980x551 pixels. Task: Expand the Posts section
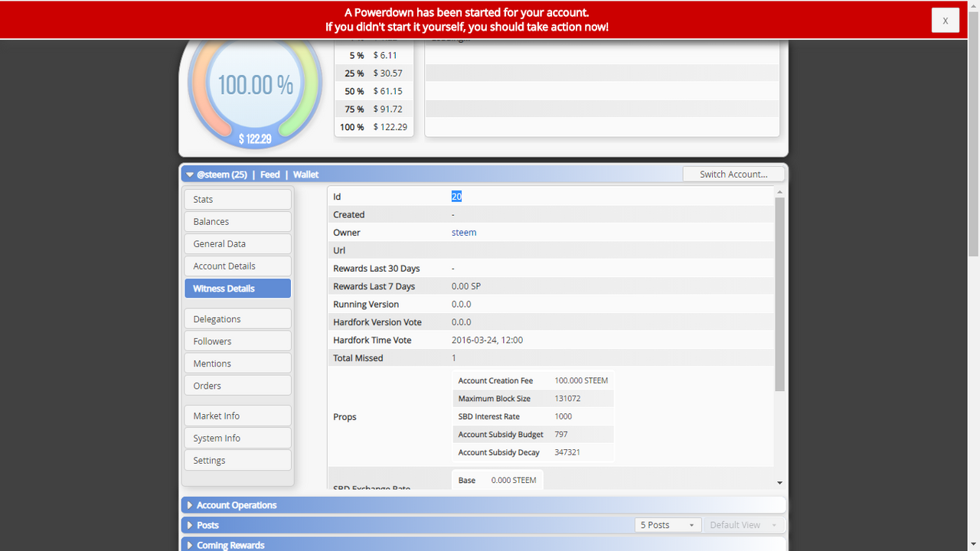(406, 525)
